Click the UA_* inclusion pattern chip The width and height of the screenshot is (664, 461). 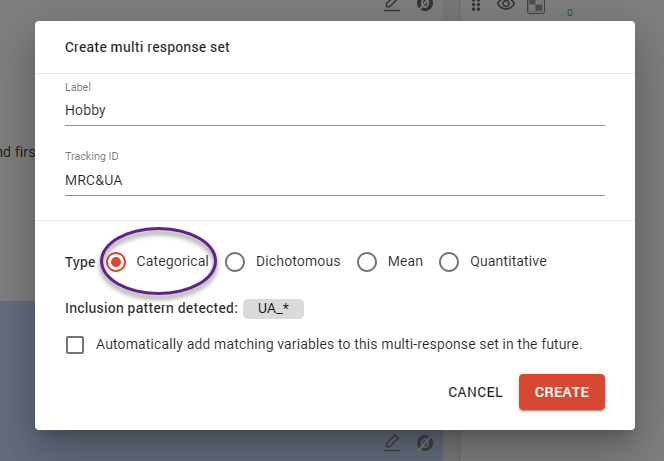click(273, 309)
